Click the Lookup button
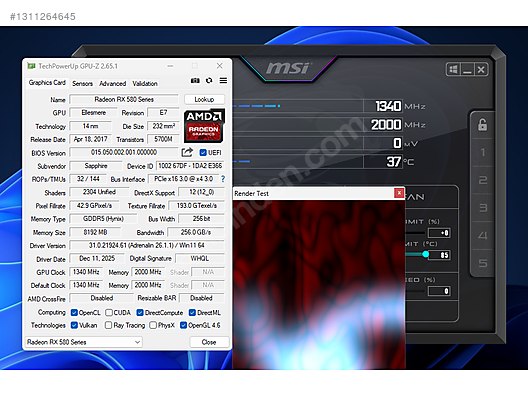Screen dimensions: 528x396 (204, 99)
